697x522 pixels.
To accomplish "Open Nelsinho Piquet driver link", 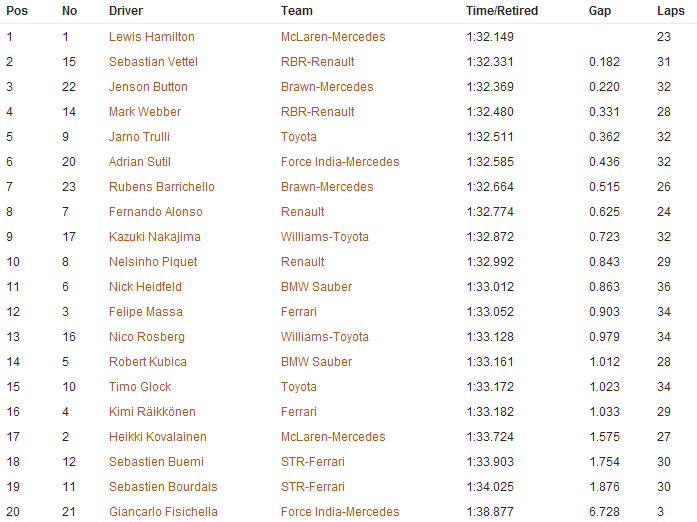I will click(153, 261).
